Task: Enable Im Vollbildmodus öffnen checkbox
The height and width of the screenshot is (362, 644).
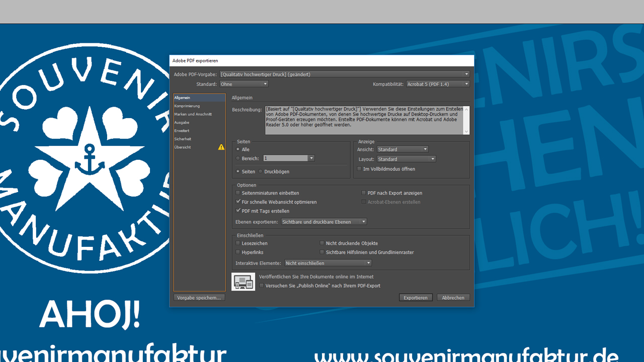Action: tap(359, 169)
